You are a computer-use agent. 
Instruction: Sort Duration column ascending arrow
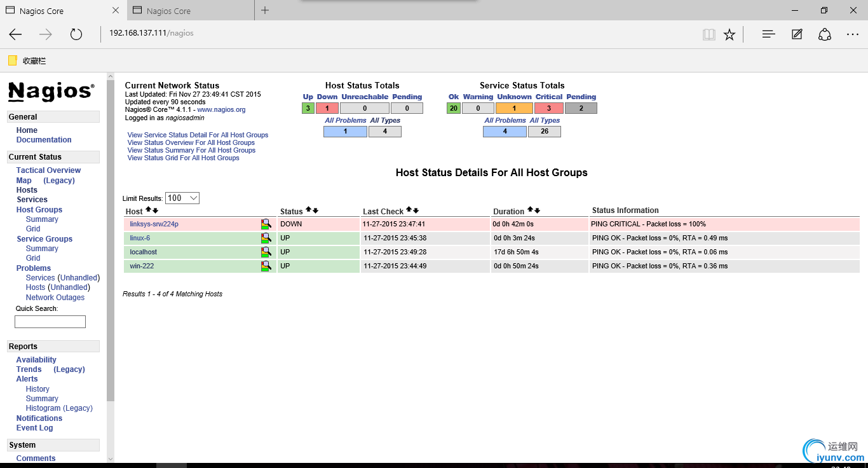click(x=530, y=210)
